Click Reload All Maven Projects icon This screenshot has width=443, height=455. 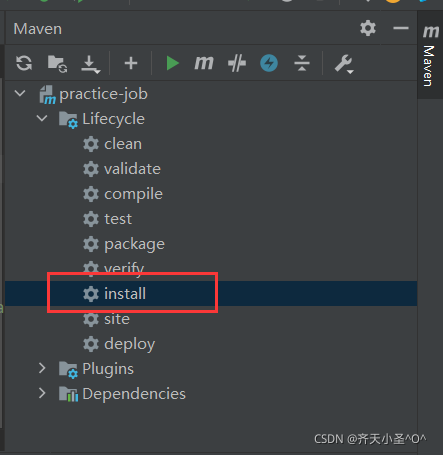24,63
